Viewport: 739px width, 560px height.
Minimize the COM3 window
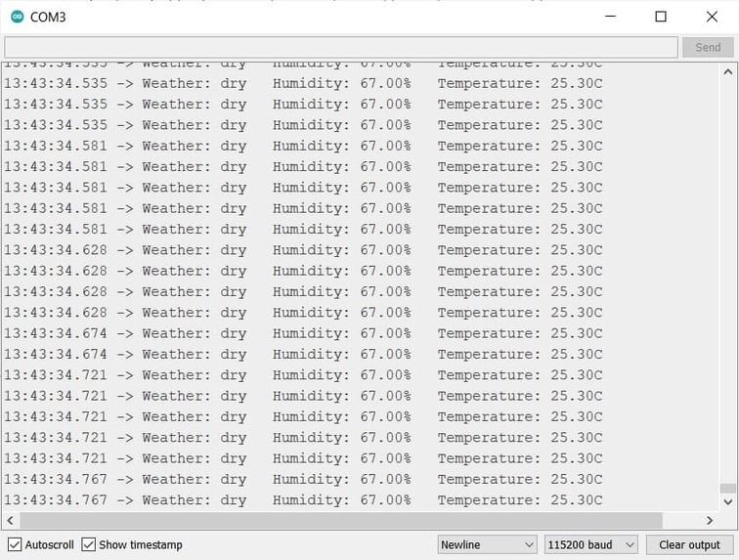(x=610, y=17)
